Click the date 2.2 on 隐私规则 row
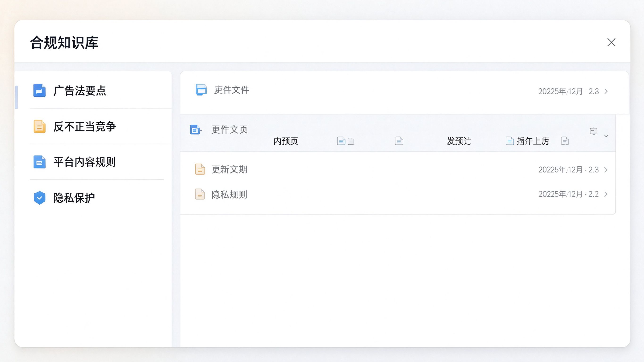Image resolution: width=644 pixels, height=362 pixels. click(569, 194)
